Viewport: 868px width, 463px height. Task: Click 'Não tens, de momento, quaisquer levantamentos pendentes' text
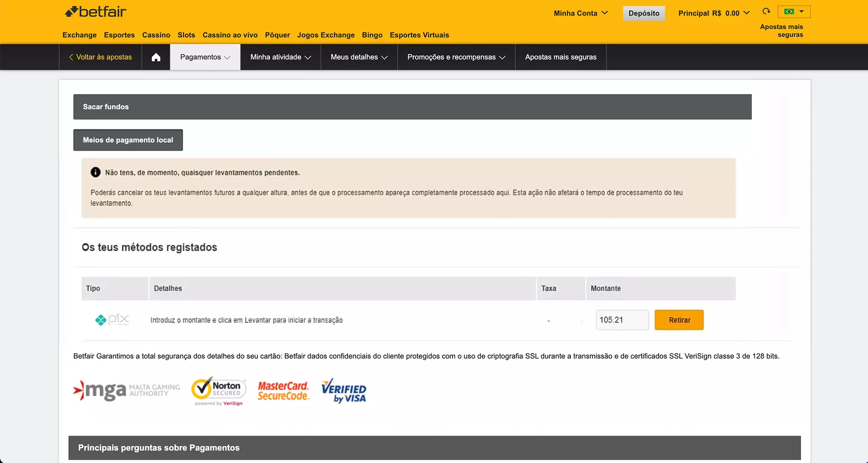203,173
